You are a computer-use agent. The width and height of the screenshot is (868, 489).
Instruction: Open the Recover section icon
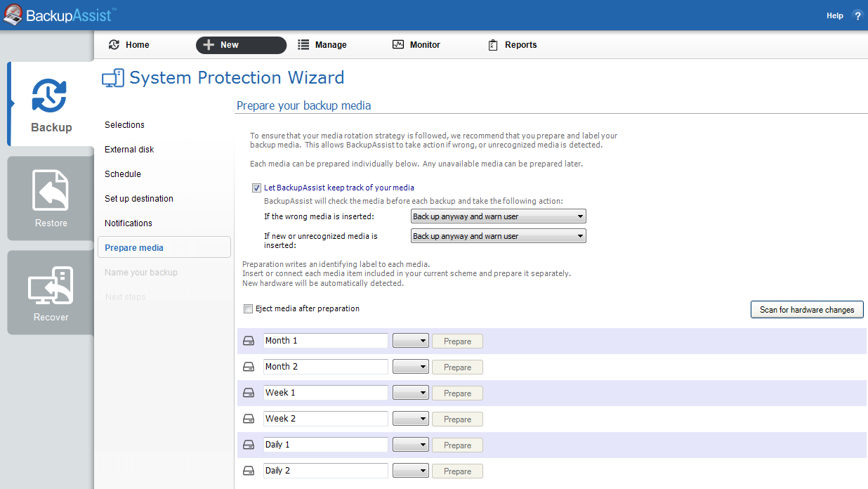click(51, 285)
